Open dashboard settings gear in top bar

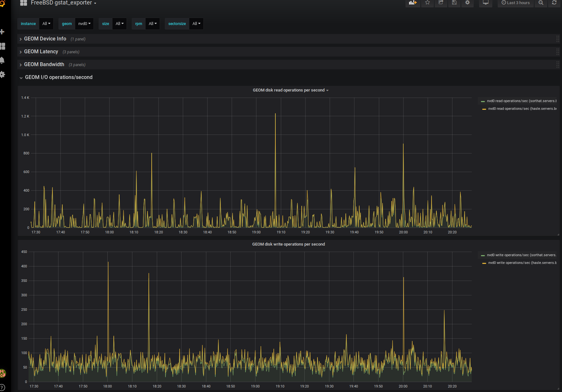468,3
